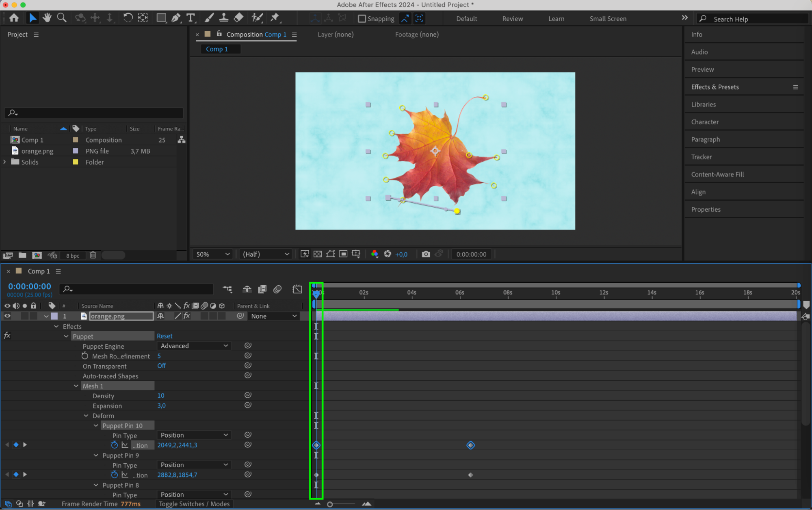Collapse the Puppet Pin 10 group
The height and width of the screenshot is (510, 812).
point(96,425)
